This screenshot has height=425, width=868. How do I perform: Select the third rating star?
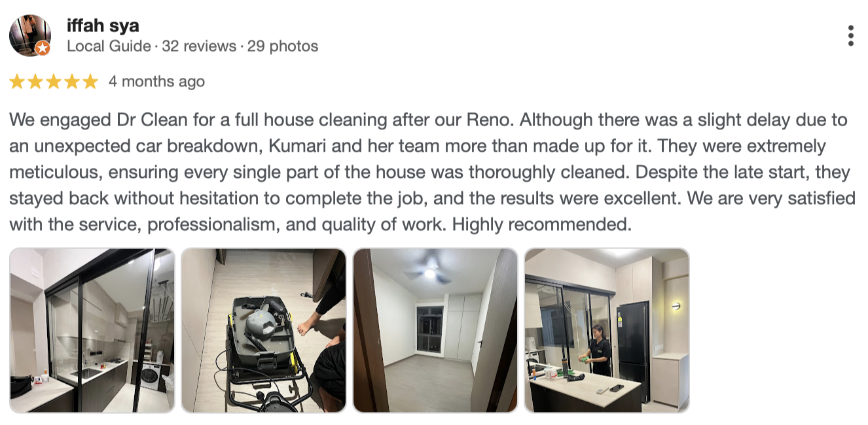point(54,82)
